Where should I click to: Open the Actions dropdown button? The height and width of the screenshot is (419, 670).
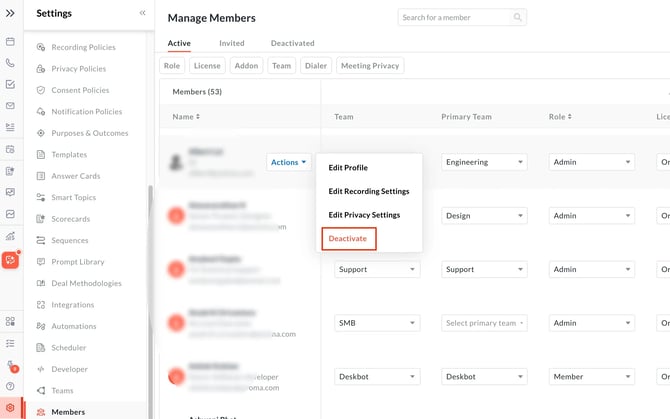(x=288, y=162)
